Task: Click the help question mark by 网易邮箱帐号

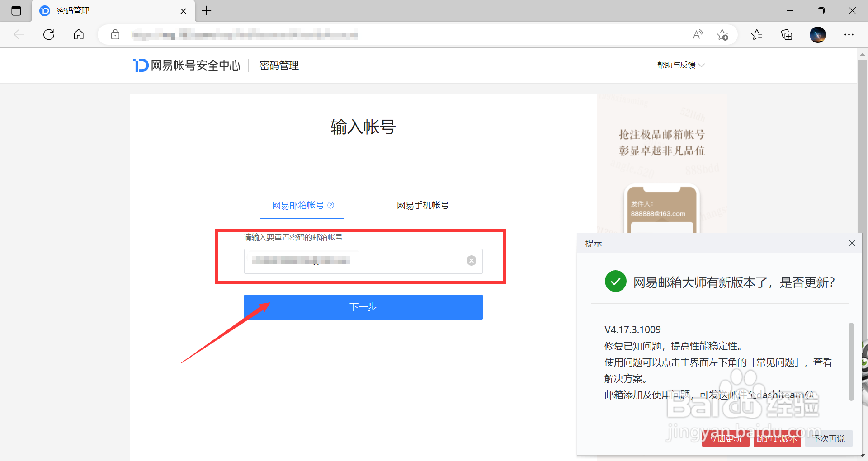Action: pos(331,205)
